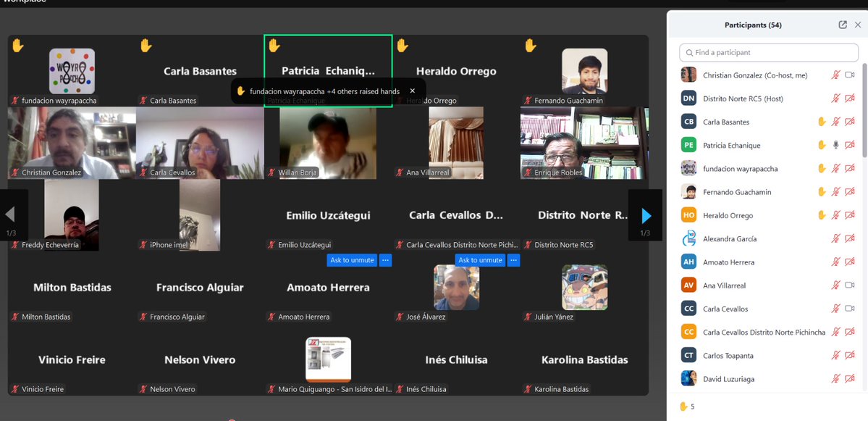Viewport: 868px width, 421px height.
Task: Click muted mic icon for Carlos Toapanta
Action: pos(836,356)
